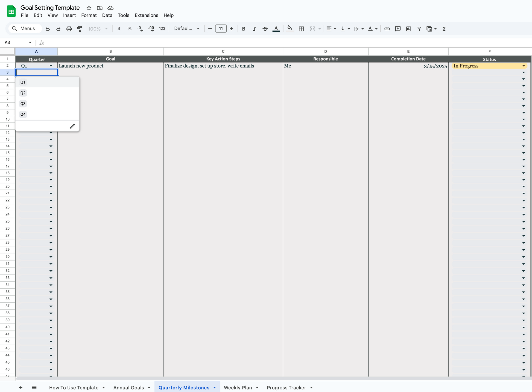The width and height of the screenshot is (532, 392).
Task: Open the Edit menu
Action: (38, 15)
